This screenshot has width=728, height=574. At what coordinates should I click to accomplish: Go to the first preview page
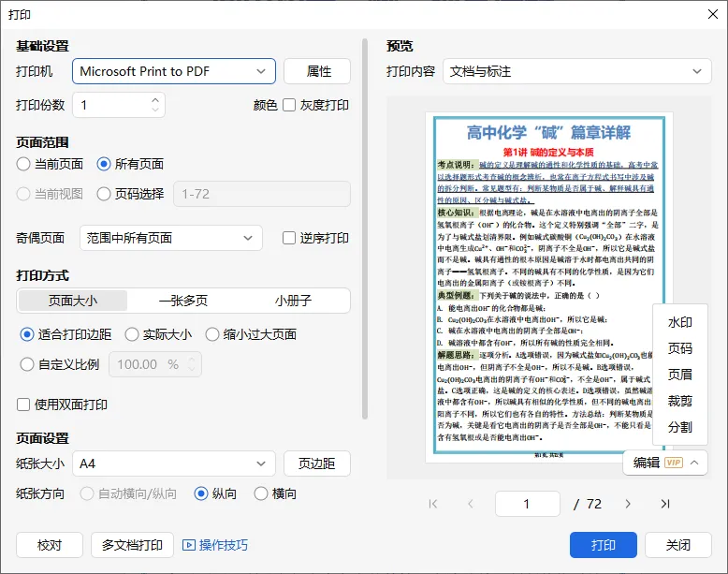(433, 504)
